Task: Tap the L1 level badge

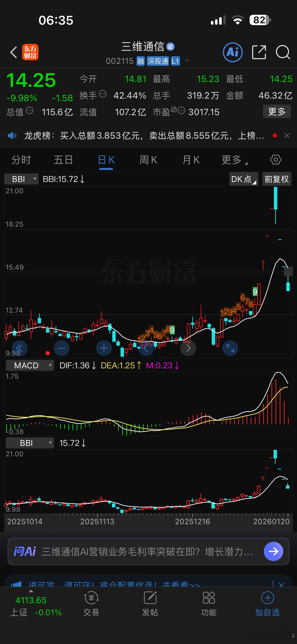Action: click(175, 61)
